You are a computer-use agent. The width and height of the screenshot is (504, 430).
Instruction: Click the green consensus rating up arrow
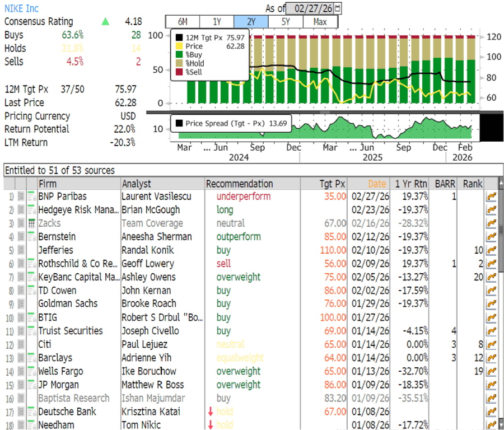coord(105,22)
